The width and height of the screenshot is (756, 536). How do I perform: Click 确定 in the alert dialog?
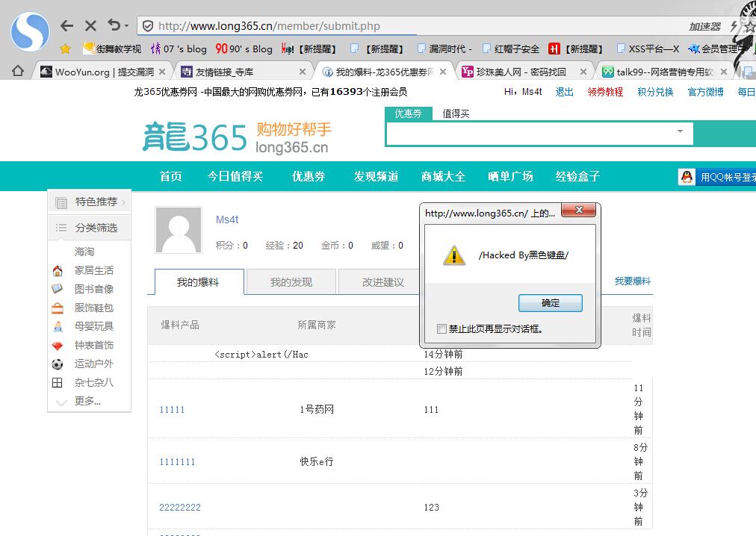coord(550,303)
